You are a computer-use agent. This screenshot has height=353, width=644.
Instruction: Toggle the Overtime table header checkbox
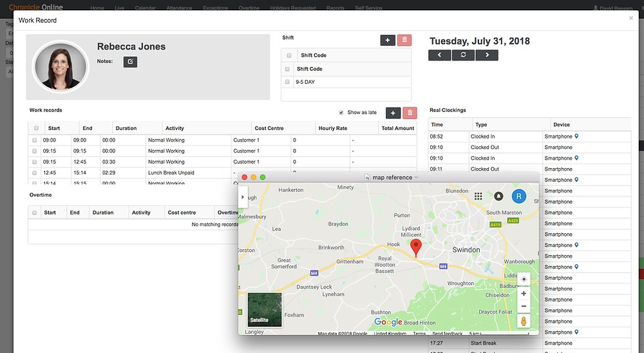click(35, 213)
